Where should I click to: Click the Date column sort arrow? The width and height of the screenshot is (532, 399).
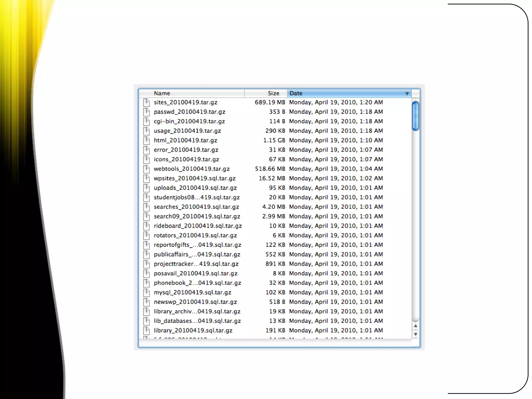[x=407, y=94]
